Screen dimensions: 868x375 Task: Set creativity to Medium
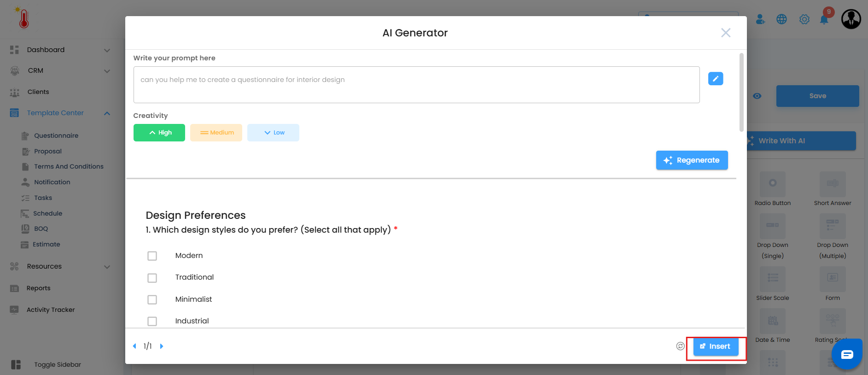coord(216,133)
